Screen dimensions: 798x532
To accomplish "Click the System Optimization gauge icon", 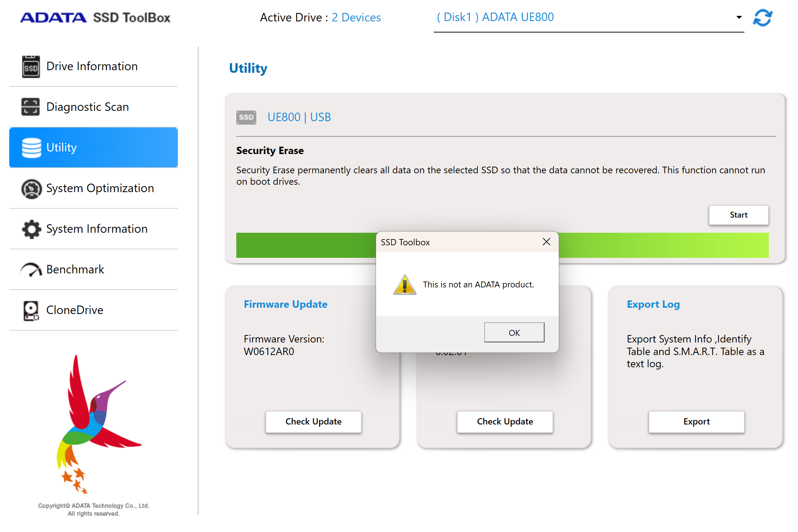I will pos(31,189).
